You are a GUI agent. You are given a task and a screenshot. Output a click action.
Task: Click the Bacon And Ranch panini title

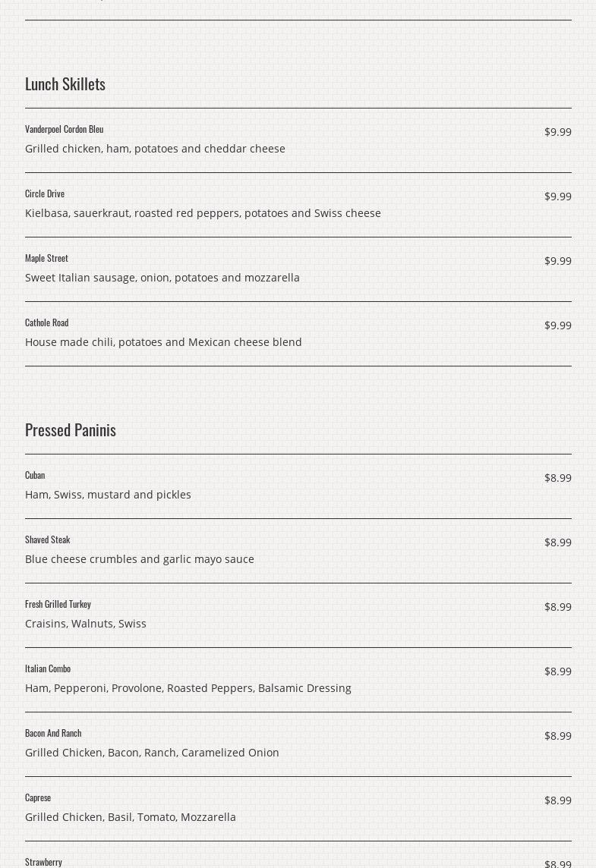pyautogui.click(x=53, y=733)
